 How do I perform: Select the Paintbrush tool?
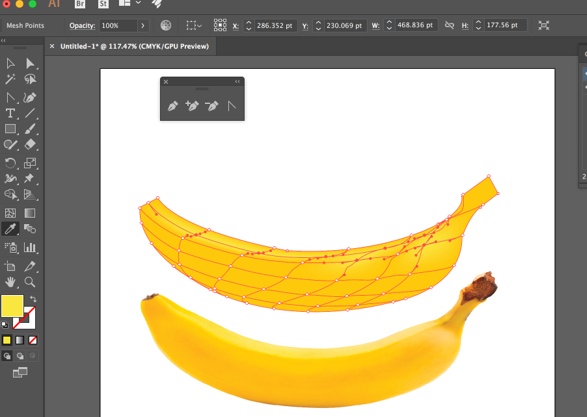pyautogui.click(x=30, y=129)
